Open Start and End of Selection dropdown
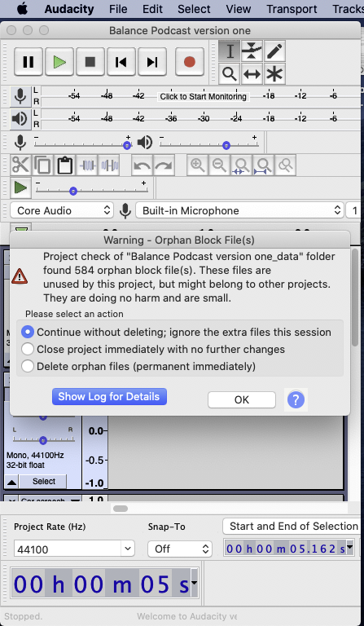Screen dimensions: 364x626 pyautogui.click(x=293, y=527)
